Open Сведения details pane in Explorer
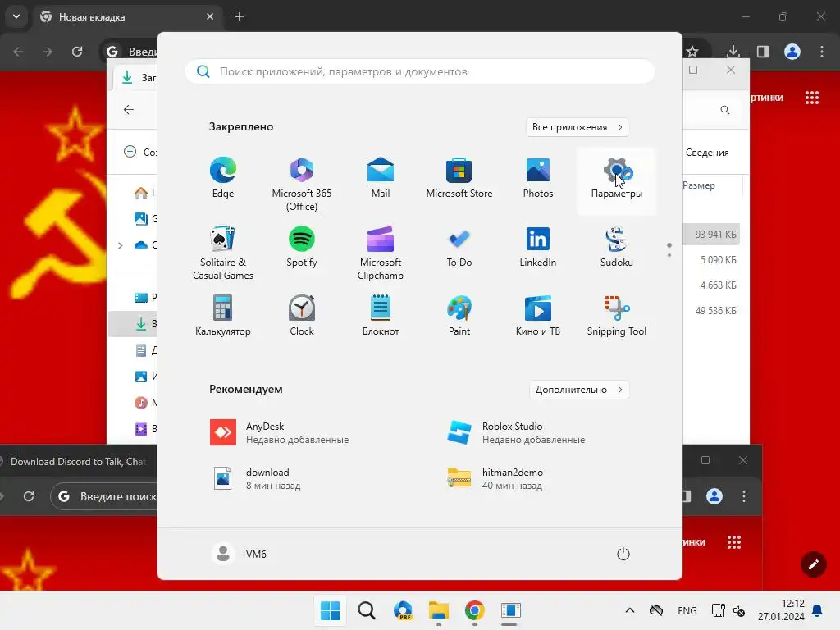This screenshot has height=630, width=840. click(707, 153)
